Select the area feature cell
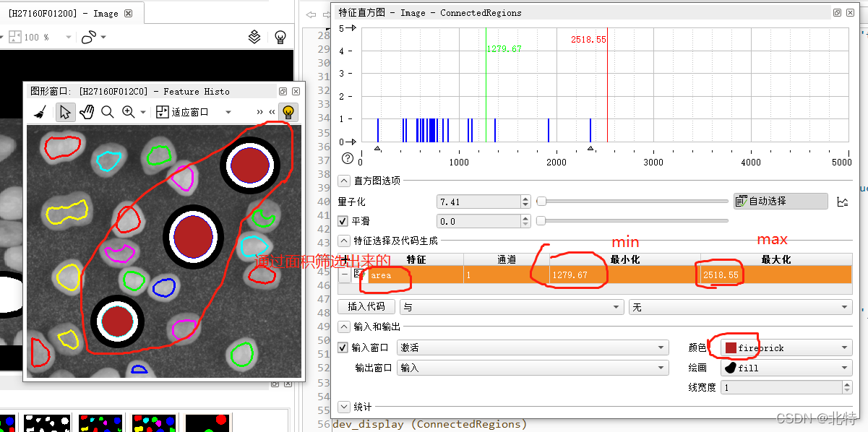Viewport: 868px width, 432px height. pyautogui.click(x=416, y=275)
